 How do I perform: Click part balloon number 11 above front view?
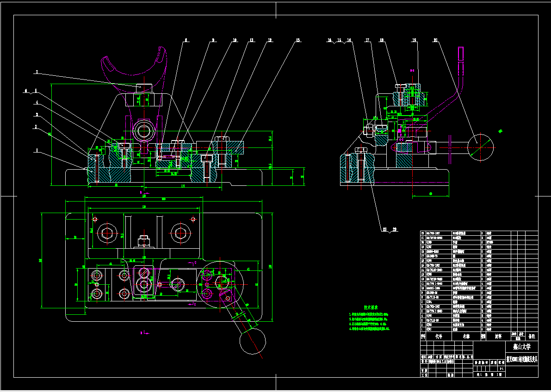251,40
